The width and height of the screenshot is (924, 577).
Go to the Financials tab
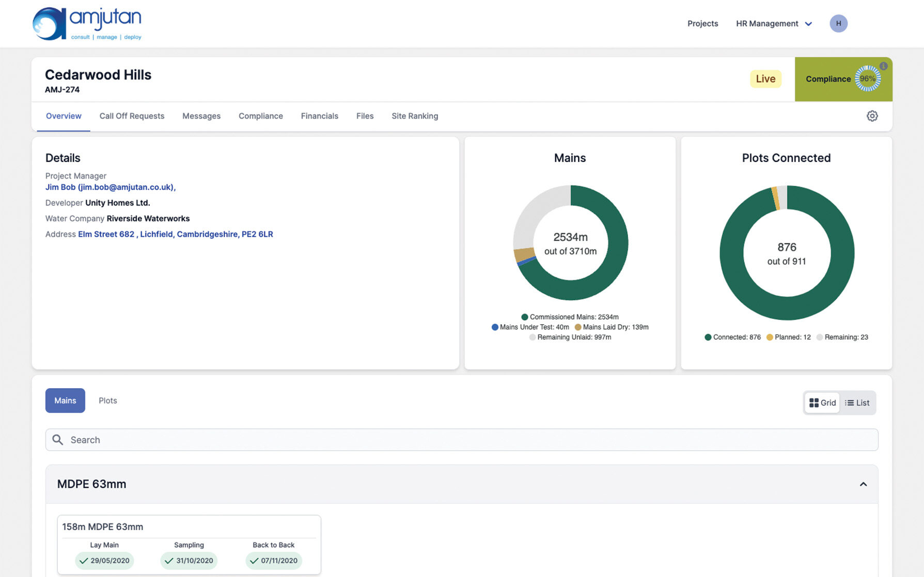(x=319, y=116)
